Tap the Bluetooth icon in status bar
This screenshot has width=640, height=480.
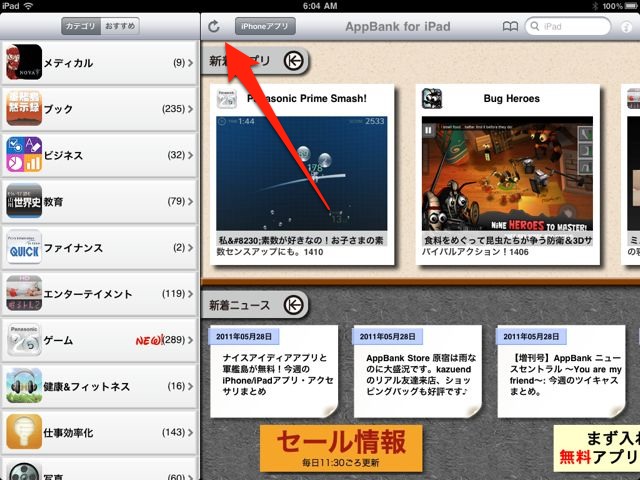[x=595, y=6]
